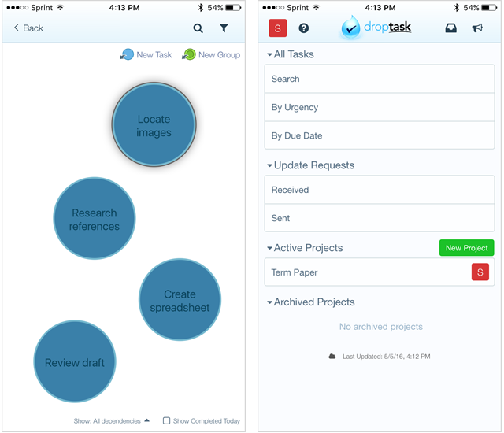The width and height of the screenshot is (504, 433).
Task: Open the filter funnel icon
Action: 224,28
